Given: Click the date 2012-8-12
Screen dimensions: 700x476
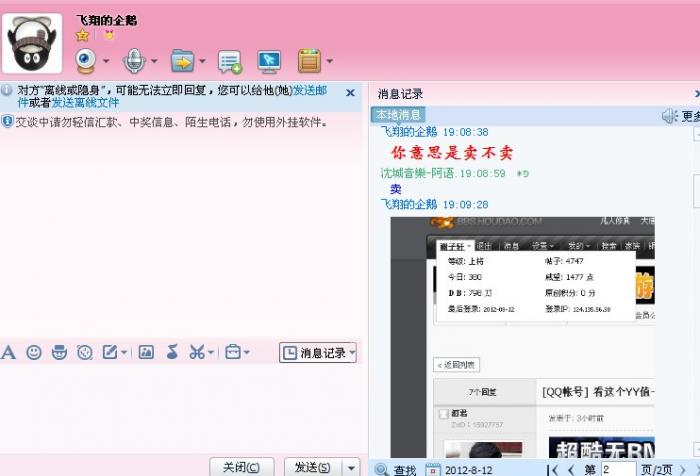Looking at the screenshot, I should pyautogui.click(x=469, y=470).
